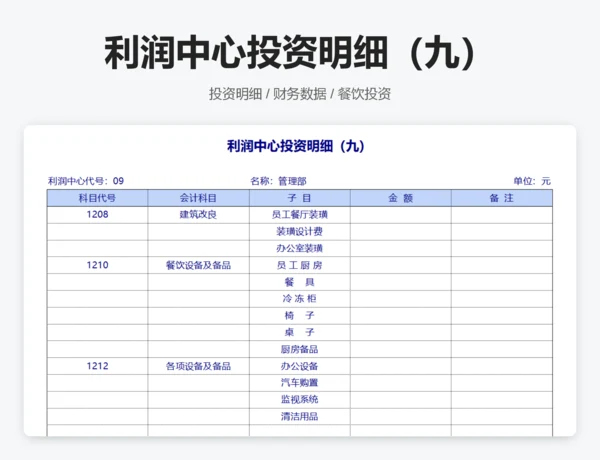The image size is (600, 460).
Task: Click the 厨房备品 cell
Action: pos(300,349)
